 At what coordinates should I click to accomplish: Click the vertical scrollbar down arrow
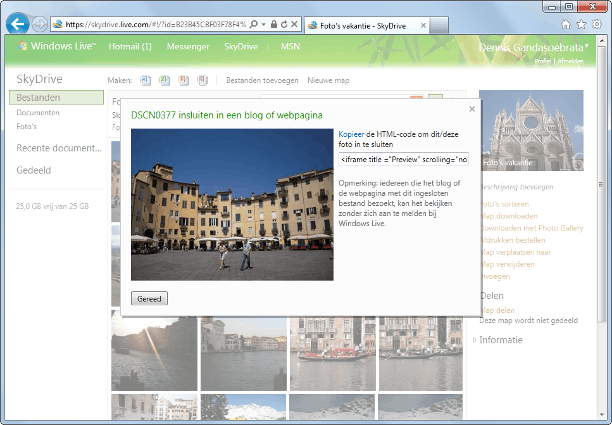(x=601, y=414)
